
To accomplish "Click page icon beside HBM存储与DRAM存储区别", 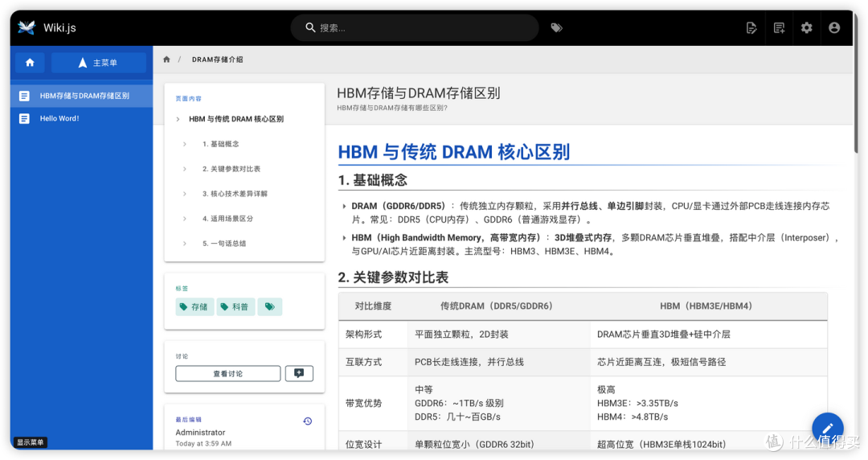I will point(24,96).
